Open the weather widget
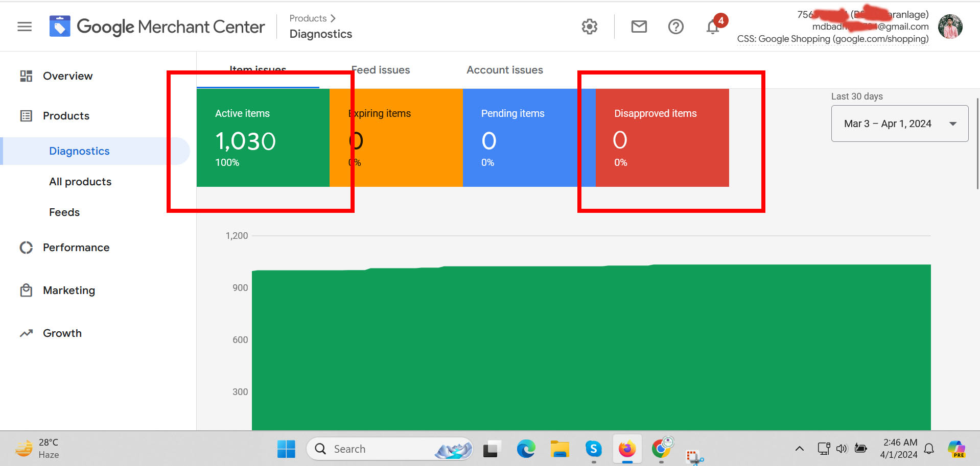The height and width of the screenshot is (466, 980). (37, 449)
